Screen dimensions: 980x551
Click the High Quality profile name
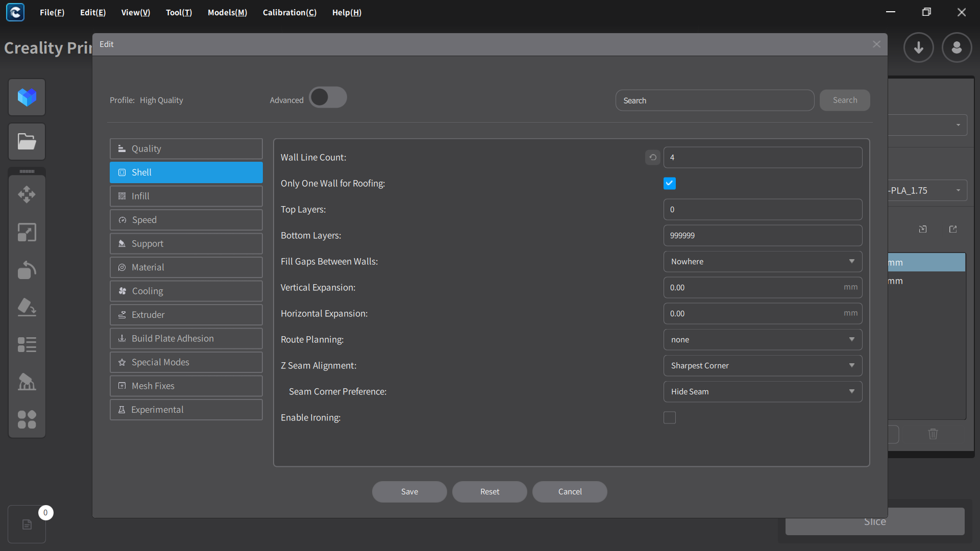click(161, 101)
